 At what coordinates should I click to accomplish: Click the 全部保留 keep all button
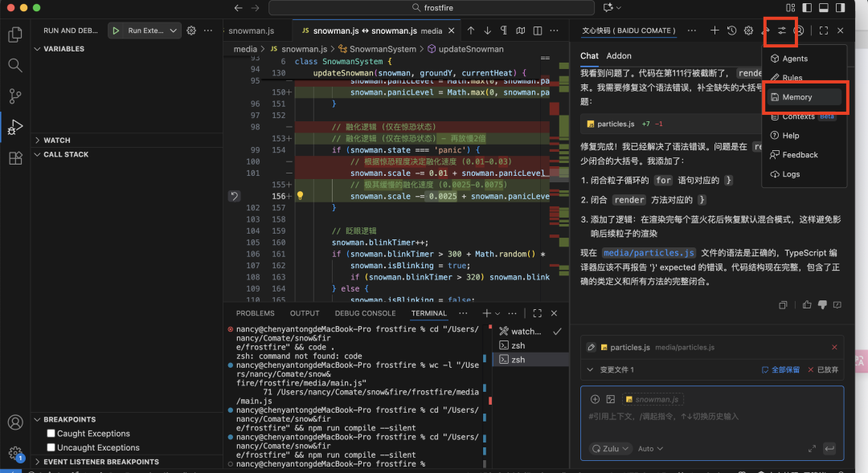(x=780, y=369)
